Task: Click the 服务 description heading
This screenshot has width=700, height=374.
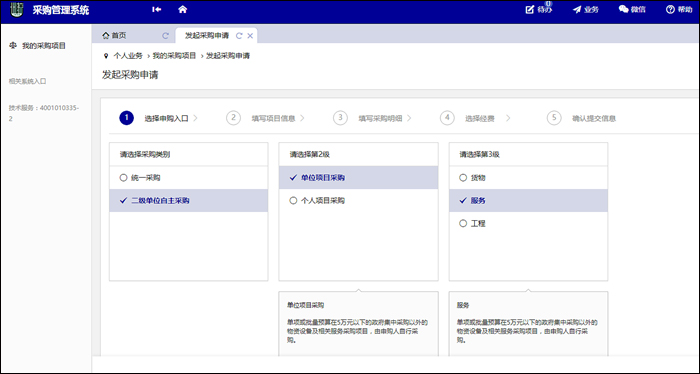Action: 463,305
